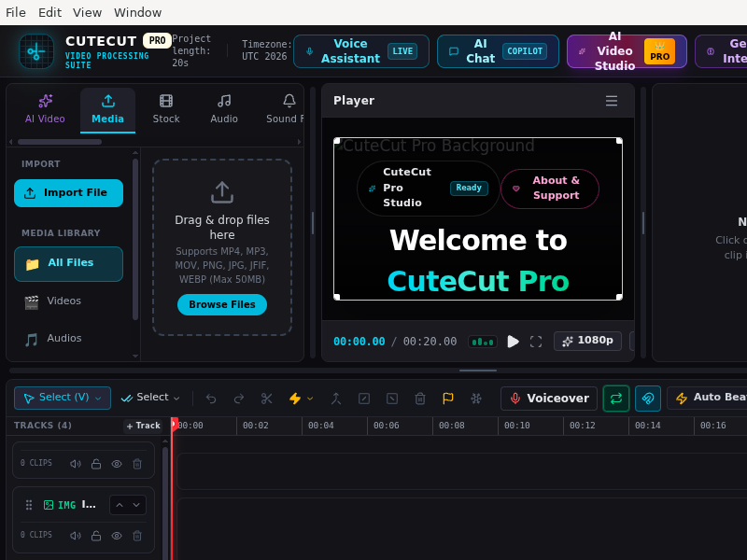Click the redo arrow icon
This screenshot has height=560, width=747.
[239, 399]
